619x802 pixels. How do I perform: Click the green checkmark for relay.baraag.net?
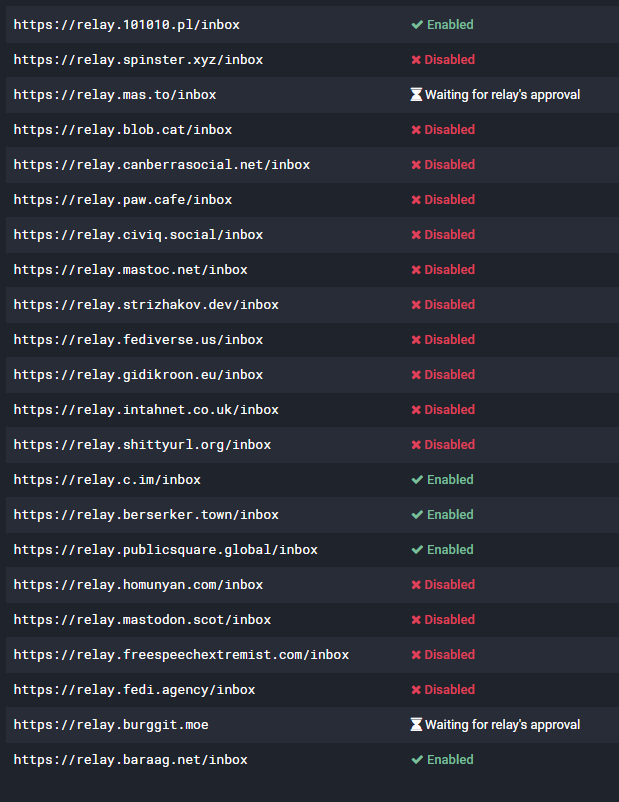(x=417, y=760)
